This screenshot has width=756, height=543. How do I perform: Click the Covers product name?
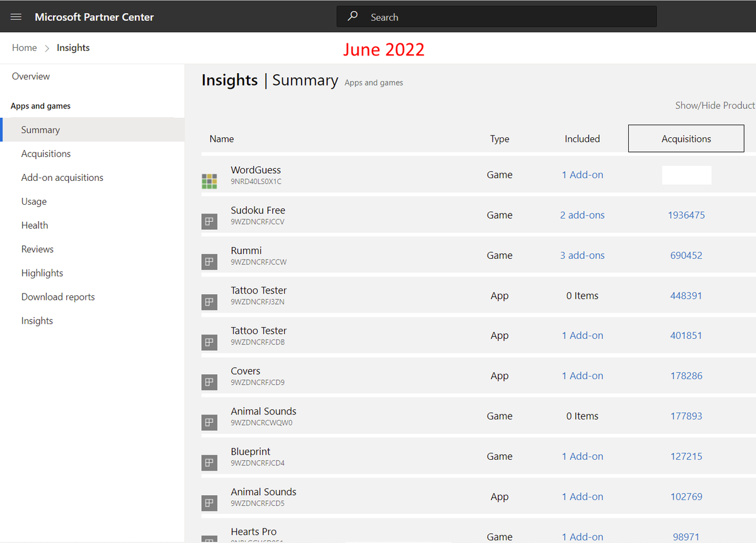[x=246, y=371]
